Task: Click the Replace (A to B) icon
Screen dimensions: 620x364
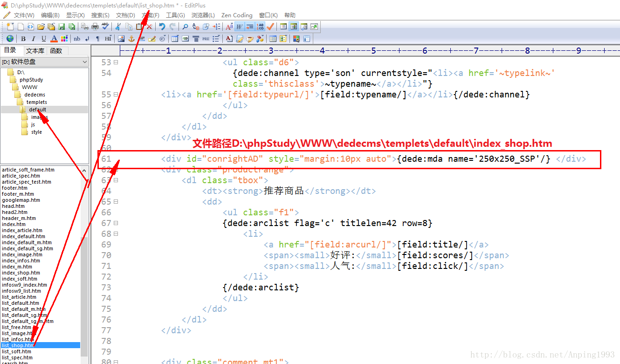Action: click(x=196, y=27)
